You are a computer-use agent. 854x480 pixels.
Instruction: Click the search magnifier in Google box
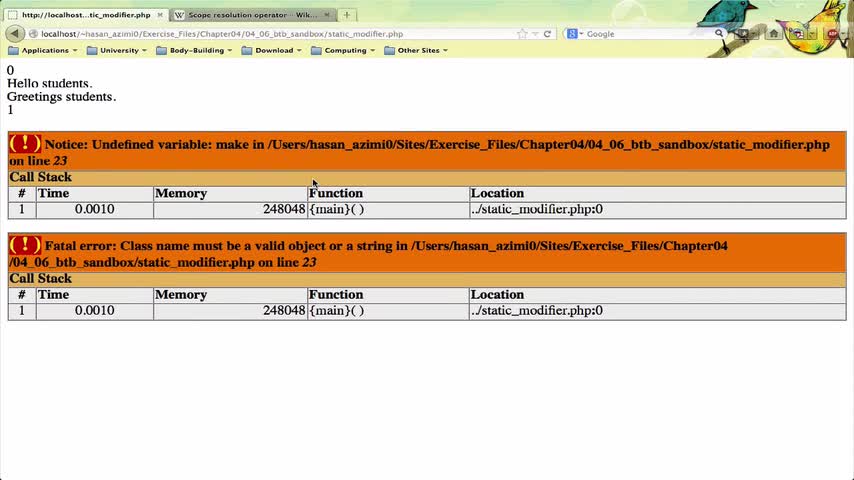[x=719, y=34]
